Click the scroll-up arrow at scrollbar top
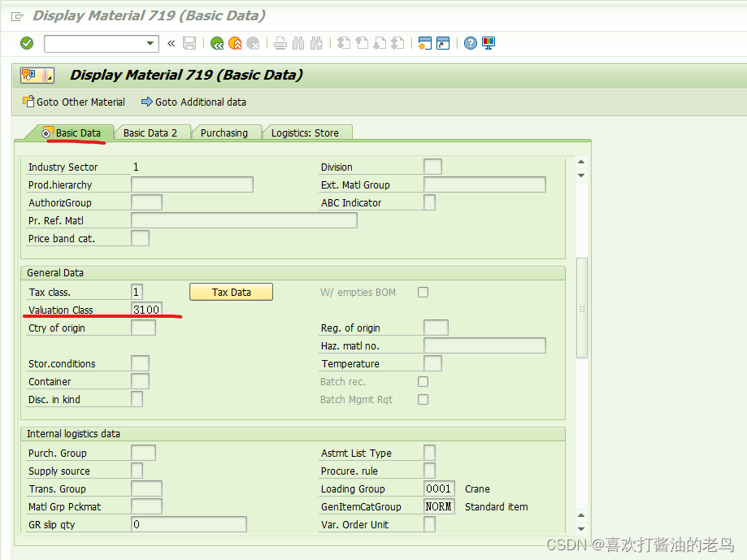This screenshot has height=560, width=747. tap(581, 163)
